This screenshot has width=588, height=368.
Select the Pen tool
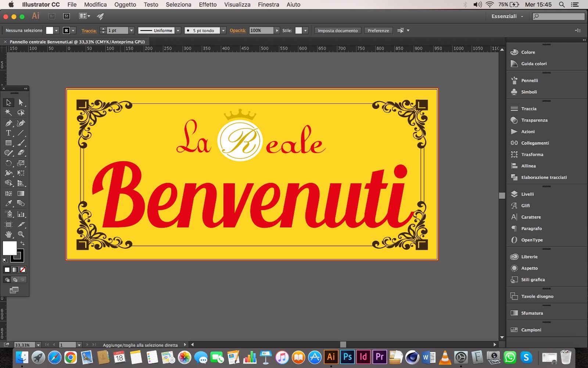point(8,123)
